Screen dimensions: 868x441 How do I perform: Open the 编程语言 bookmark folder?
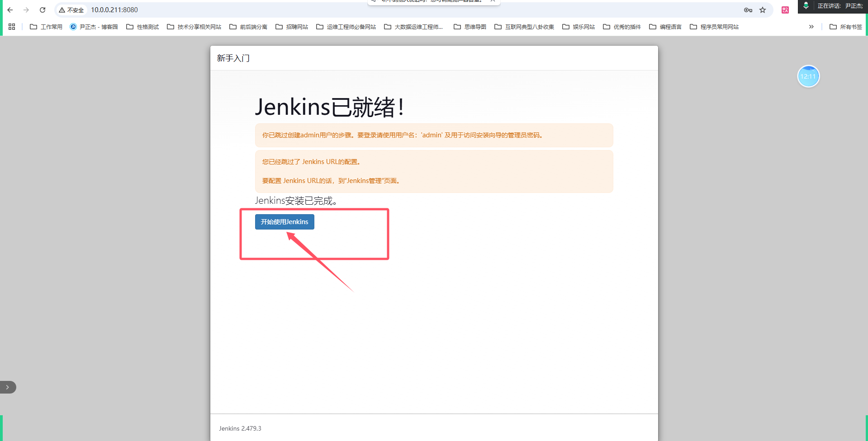665,27
